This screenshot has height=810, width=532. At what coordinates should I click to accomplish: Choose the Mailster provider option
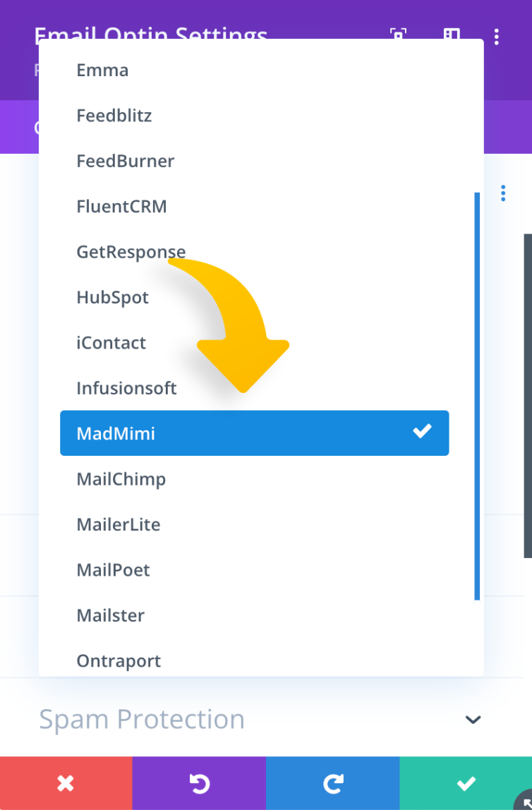(x=111, y=615)
